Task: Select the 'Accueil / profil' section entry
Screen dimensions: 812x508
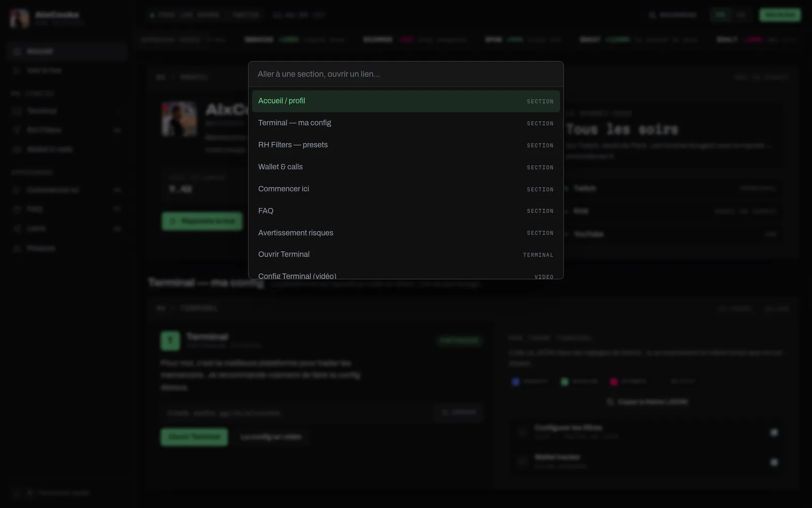Action: 405,101
